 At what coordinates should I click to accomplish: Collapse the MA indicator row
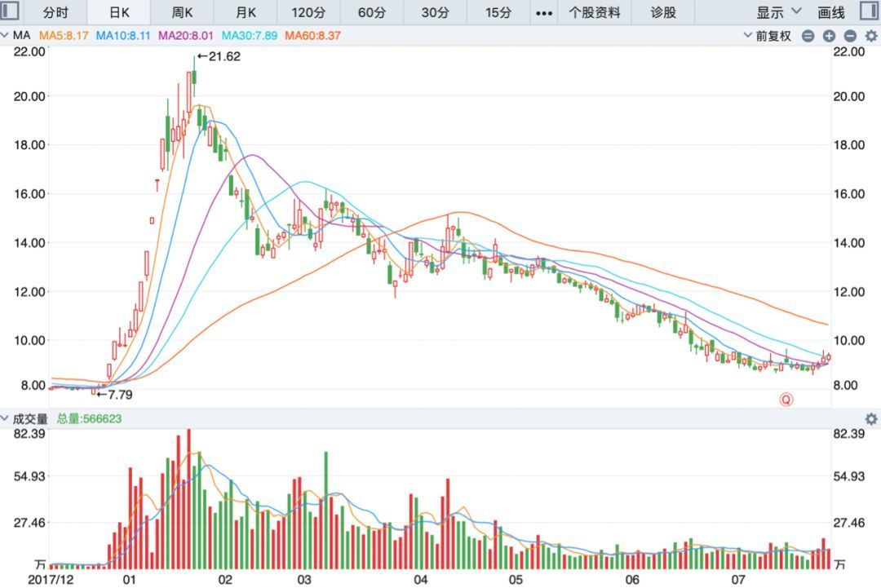tap(5, 35)
